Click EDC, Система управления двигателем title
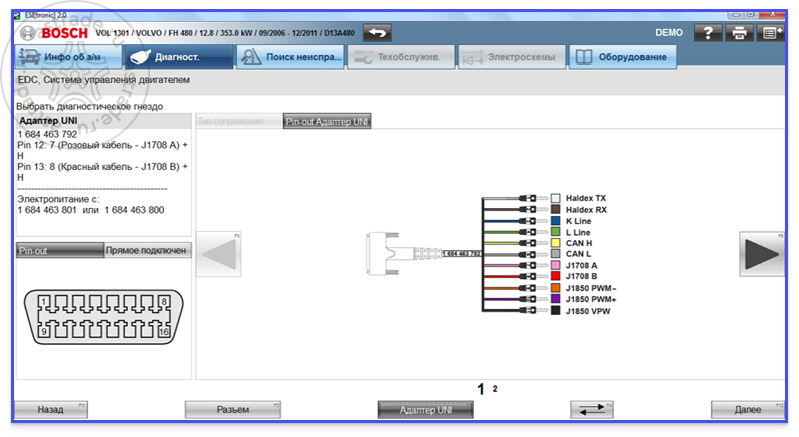The height and width of the screenshot is (437, 799). coord(104,80)
